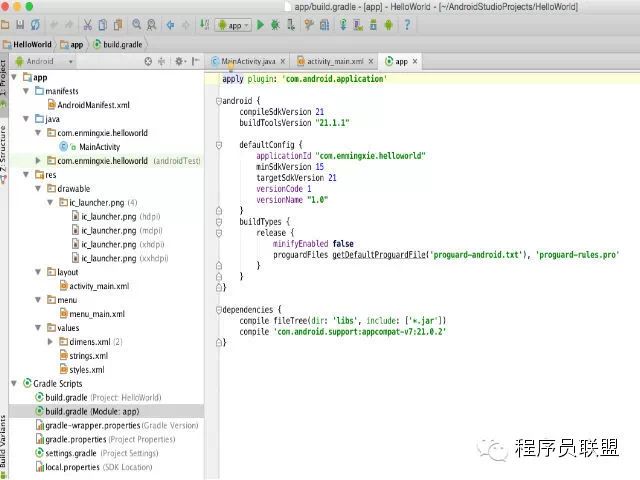640x480 pixels.
Task: Collapse the Gradle Scripts node
Action: tap(14, 384)
